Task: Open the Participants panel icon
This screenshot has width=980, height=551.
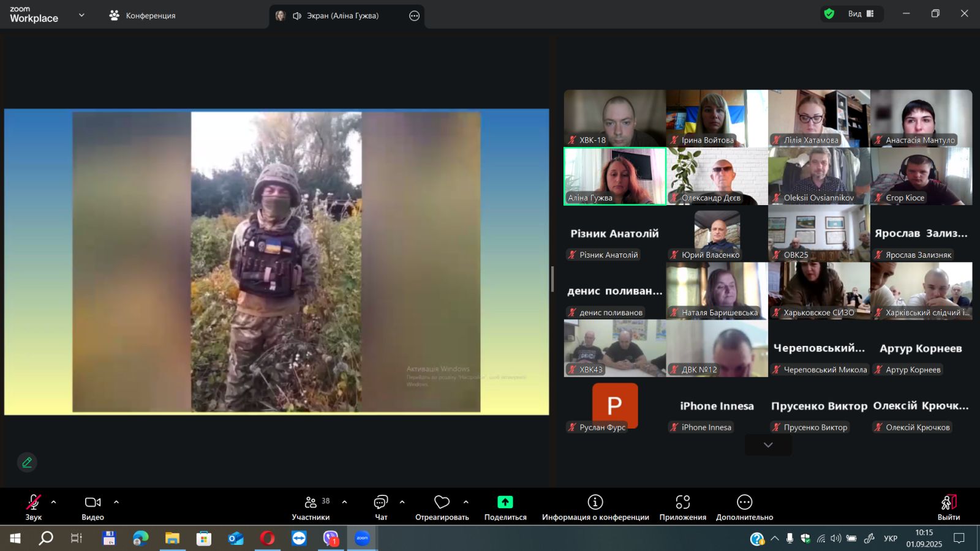Action: coord(311,503)
